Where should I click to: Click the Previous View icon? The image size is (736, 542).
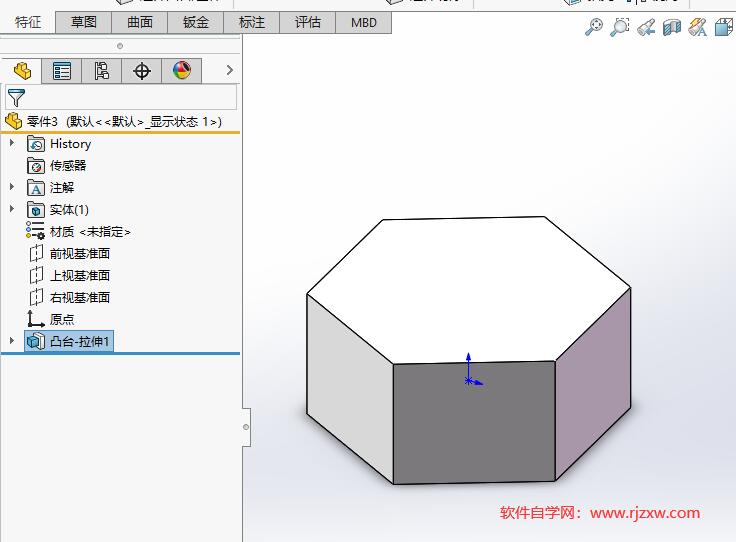pyautogui.click(x=646, y=27)
